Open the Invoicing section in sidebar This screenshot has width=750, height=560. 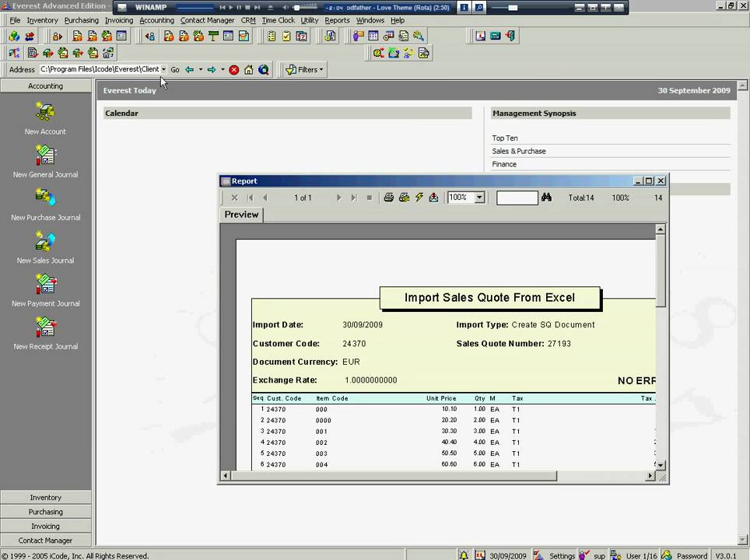45,526
